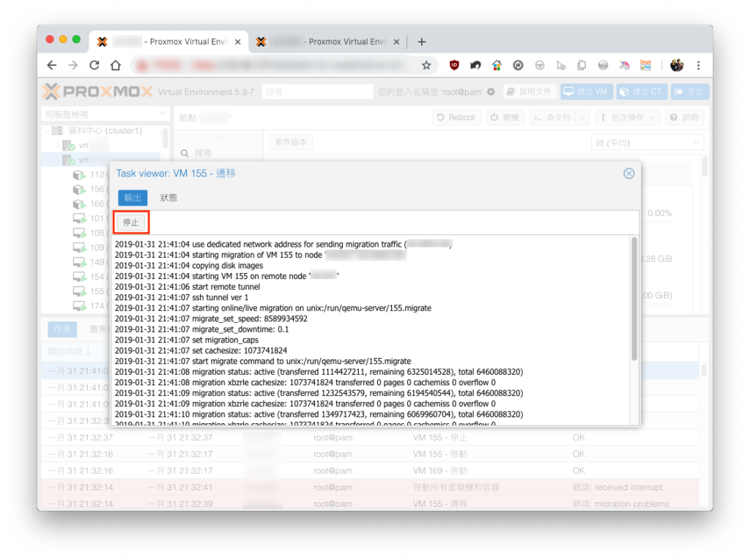This screenshot has width=750, height=560.
Task: Click the 說明 help button
Action: (x=684, y=118)
